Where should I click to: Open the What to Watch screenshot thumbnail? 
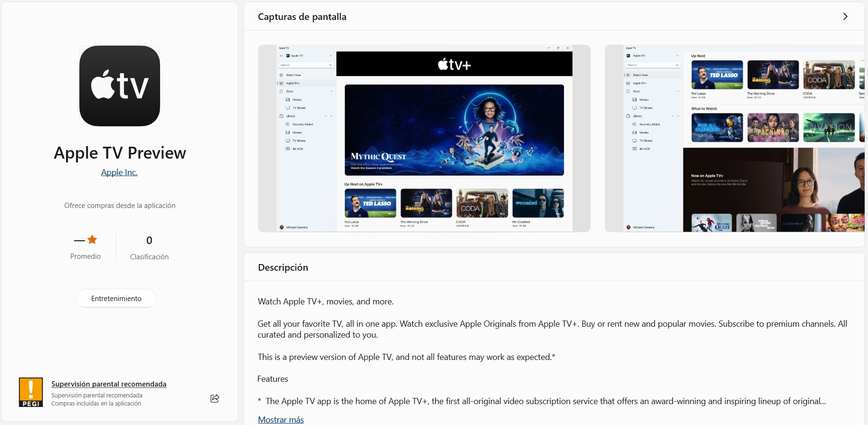tap(734, 138)
